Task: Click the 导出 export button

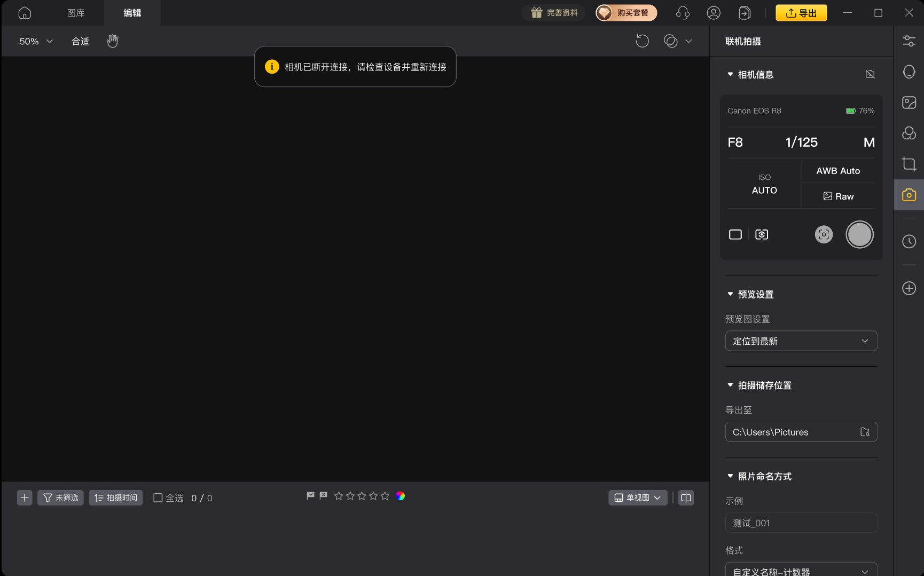Action: [x=801, y=12]
